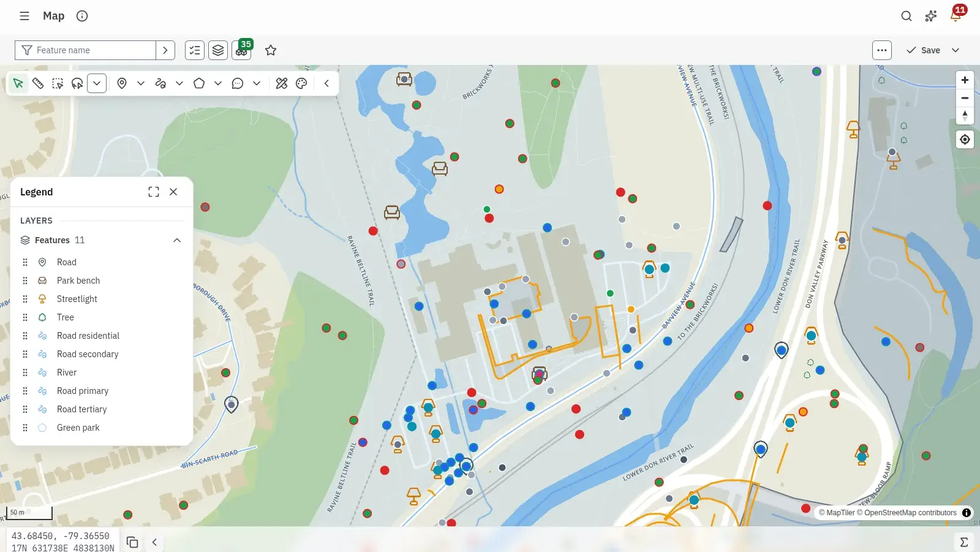Mark this map as favorite
980x552 pixels.
[271, 50]
